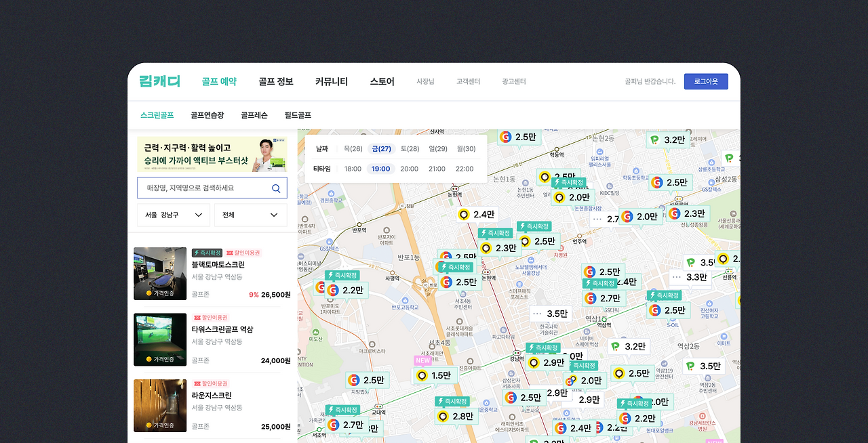Click the NEW 1.5만 map marker
868x443 pixels.
(434, 375)
